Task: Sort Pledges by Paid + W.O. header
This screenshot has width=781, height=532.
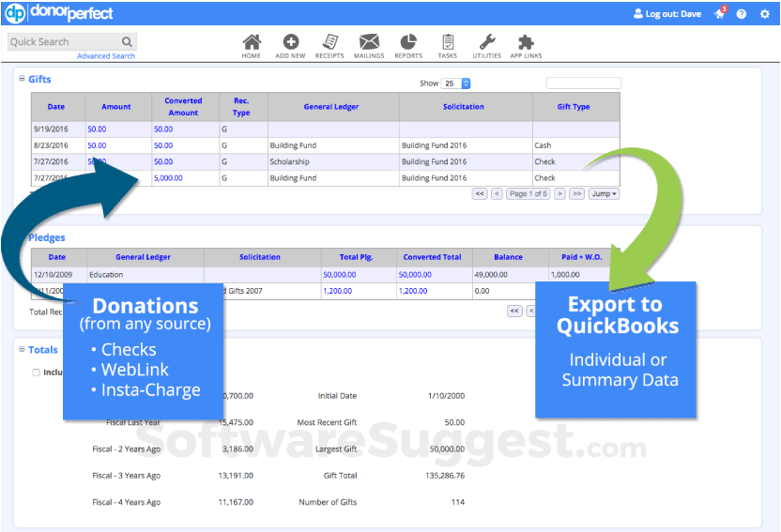Action: coord(582,257)
